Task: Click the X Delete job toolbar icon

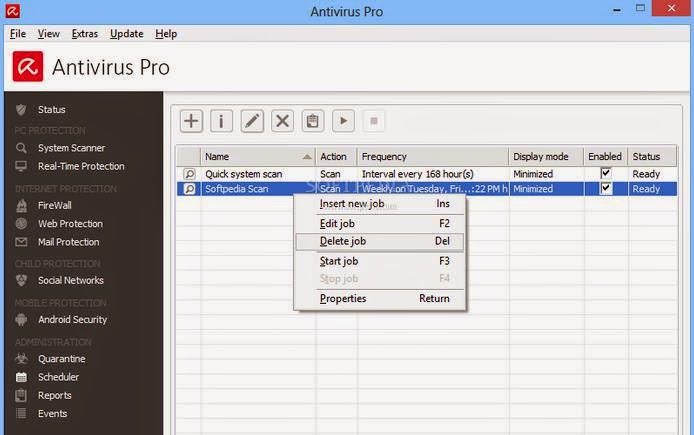Action: 282,121
